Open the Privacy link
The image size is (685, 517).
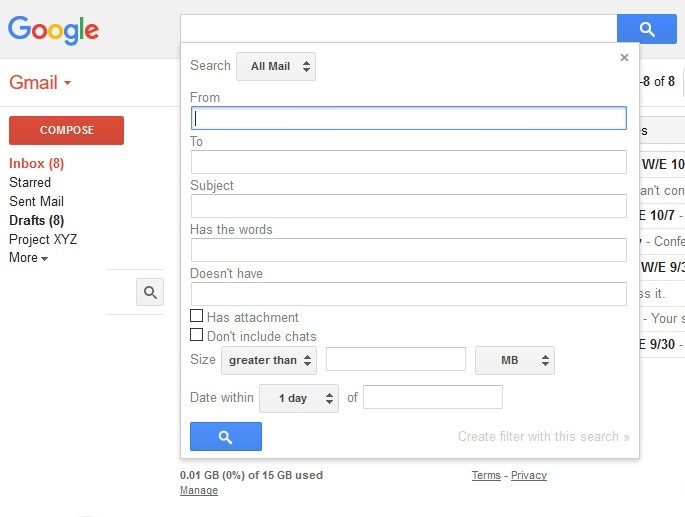[529, 475]
